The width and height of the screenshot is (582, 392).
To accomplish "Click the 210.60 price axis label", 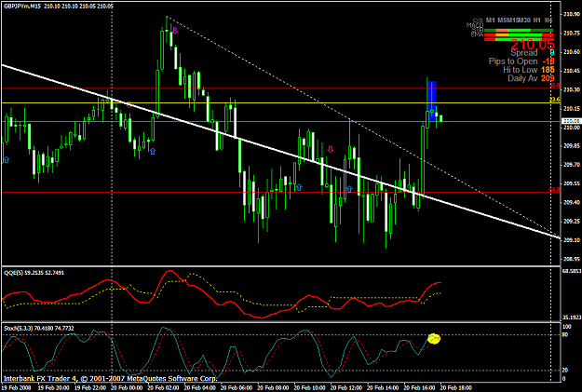I will click(x=571, y=51).
